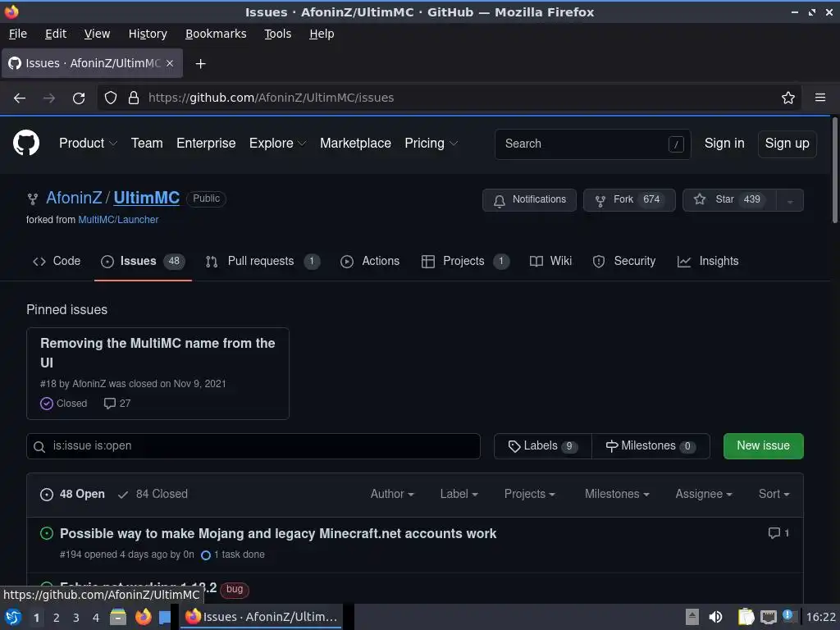This screenshot has height=630, width=840.
Task: Click Sign in
Action: (724, 143)
